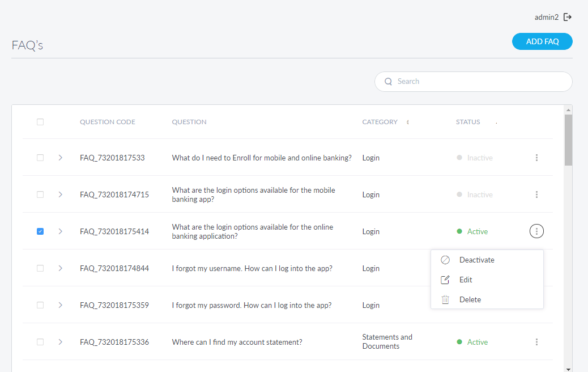Click the logout icon next to admin2

coord(567,17)
